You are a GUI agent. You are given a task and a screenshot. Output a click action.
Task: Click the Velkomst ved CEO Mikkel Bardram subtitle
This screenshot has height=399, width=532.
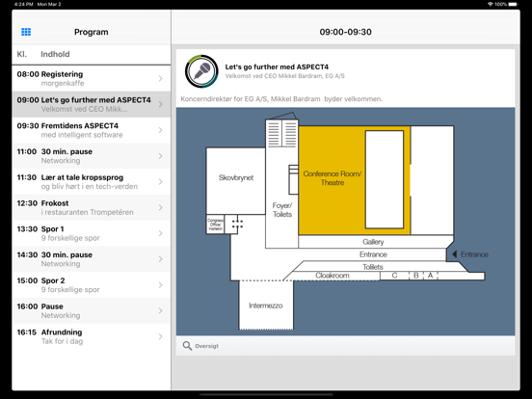pos(285,76)
